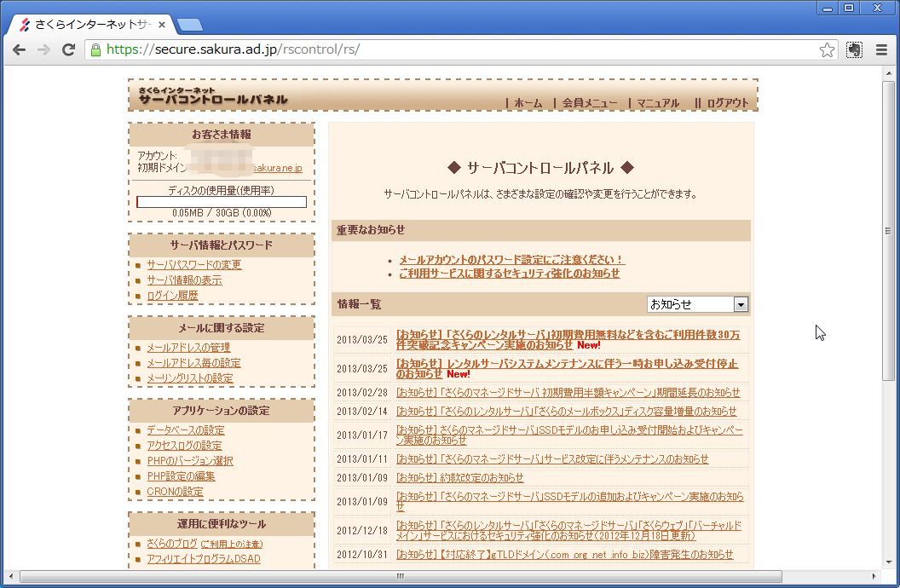This screenshot has height=588, width=900.
Task: Click the 0.05MB / 30GB usage text
Action: 222,213
